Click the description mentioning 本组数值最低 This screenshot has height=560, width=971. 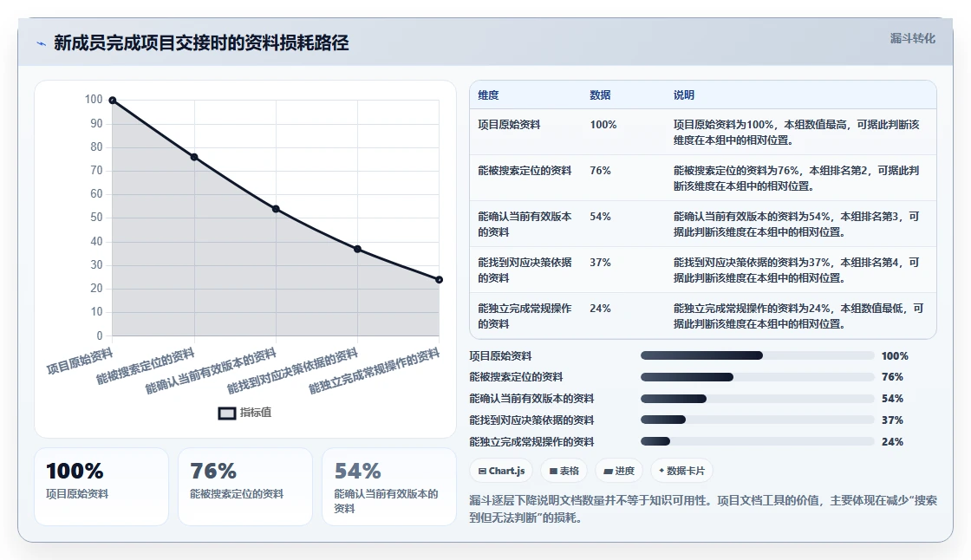[x=798, y=316]
